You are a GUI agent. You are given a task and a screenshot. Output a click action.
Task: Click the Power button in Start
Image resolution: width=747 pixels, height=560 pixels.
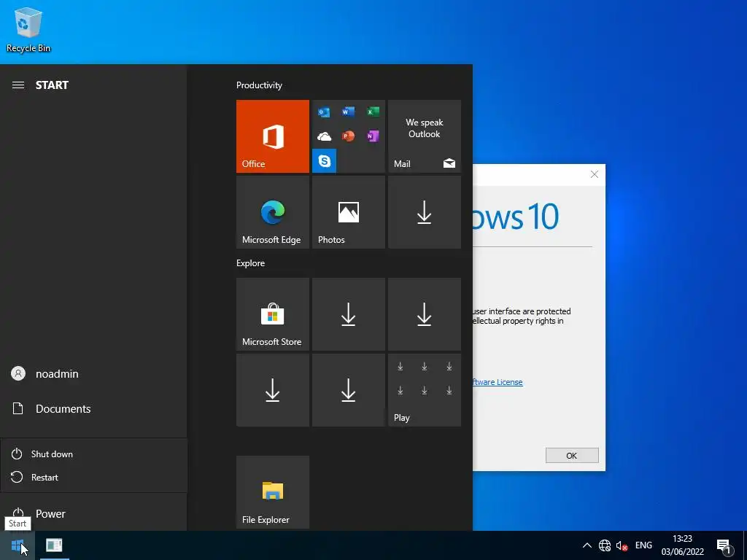click(93, 514)
